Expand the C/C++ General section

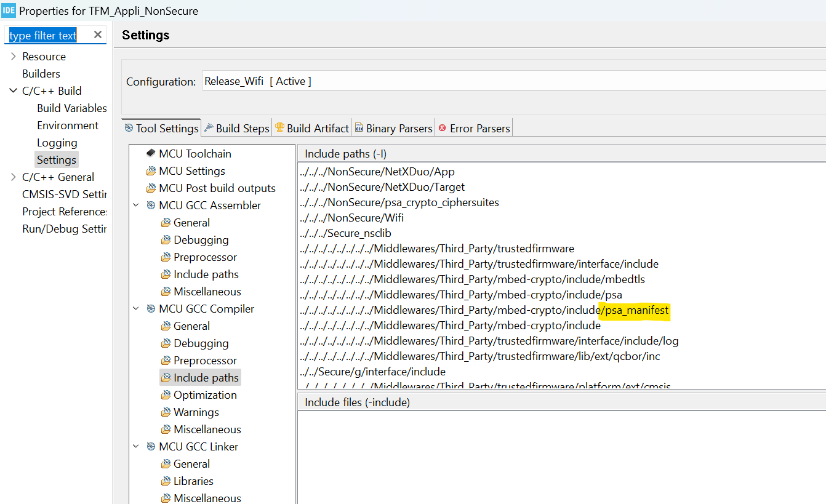point(14,177)
